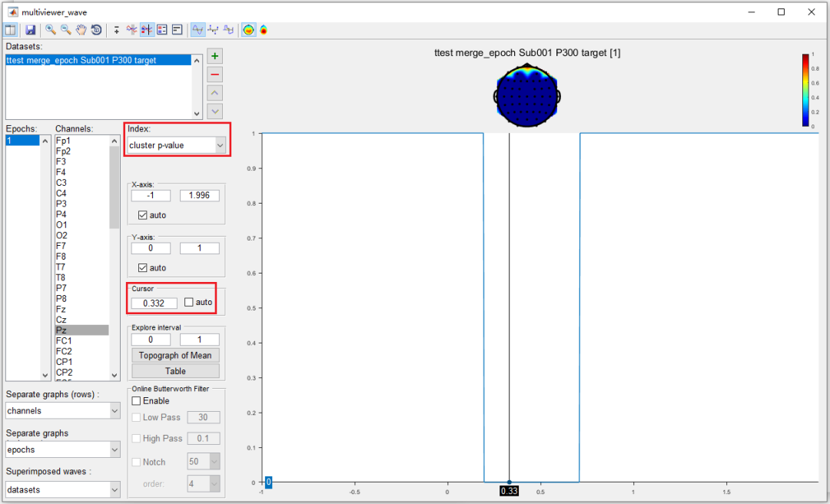This screenshot has height=504, width=830.
Task: Open the Index cluster p-value dropdown
Action: (x=176, y=145)
